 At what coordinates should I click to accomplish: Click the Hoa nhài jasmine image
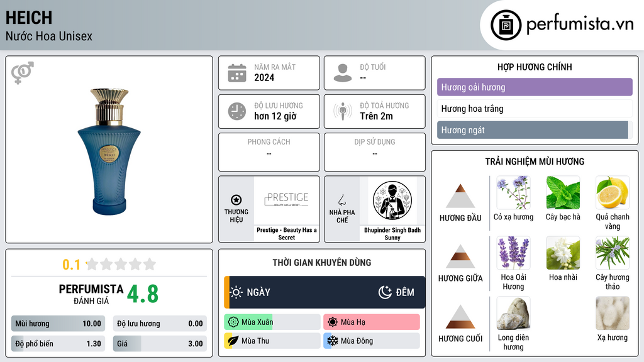tap(563, 253)
